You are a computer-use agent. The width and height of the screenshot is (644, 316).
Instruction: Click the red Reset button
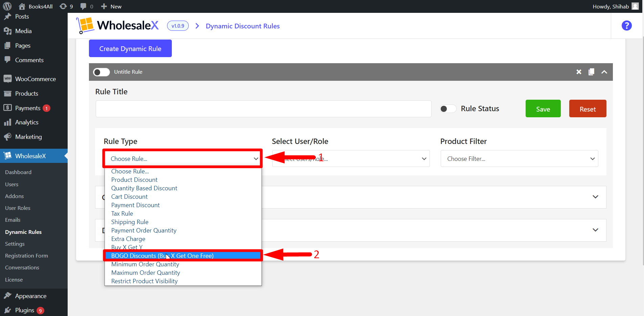click(588, 108)
